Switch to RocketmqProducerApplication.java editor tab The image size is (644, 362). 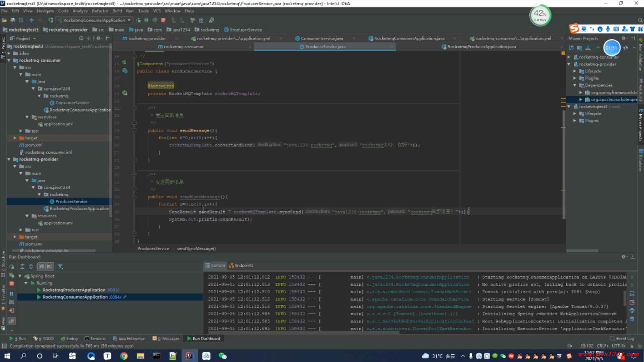pyautogui.click(x=481, y=47)
